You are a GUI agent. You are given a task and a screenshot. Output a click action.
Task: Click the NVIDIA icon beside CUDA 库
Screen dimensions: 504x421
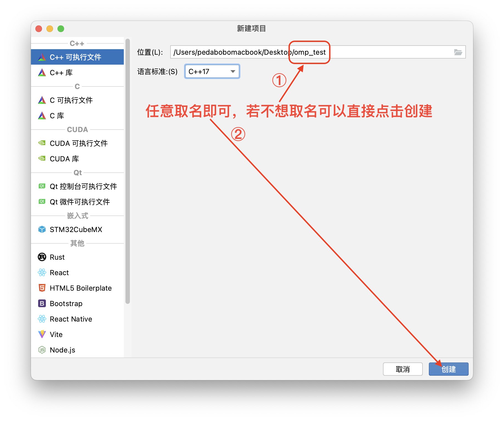click(x=42, y=158)
